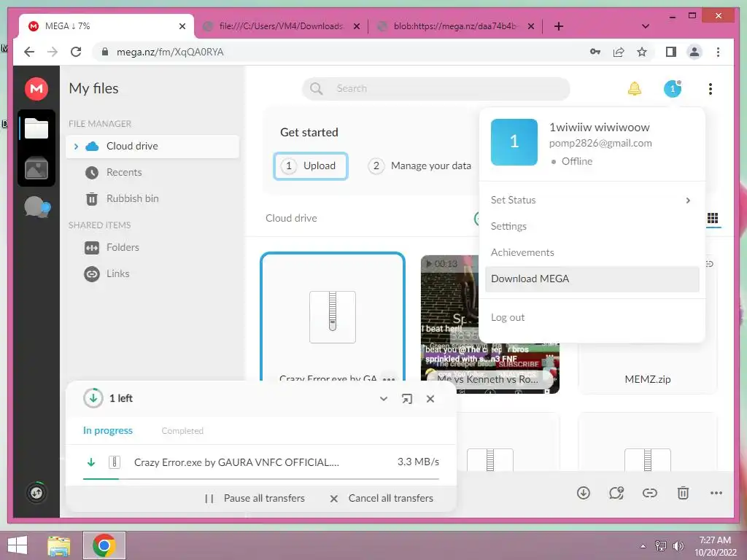Expand the transfers panel to full view
747x560 pixels.
(x=407, y=399)
